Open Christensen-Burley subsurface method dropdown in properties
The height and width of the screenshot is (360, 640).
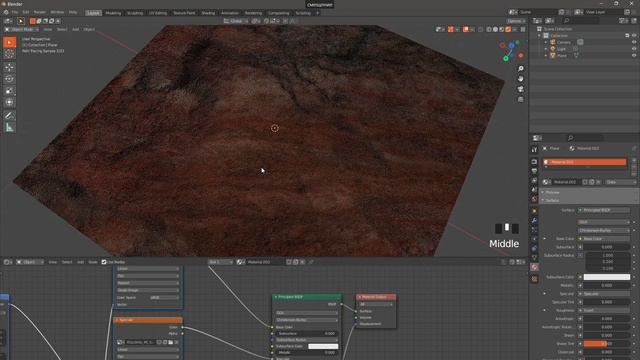pyautogui.click(x=604, y=230)
